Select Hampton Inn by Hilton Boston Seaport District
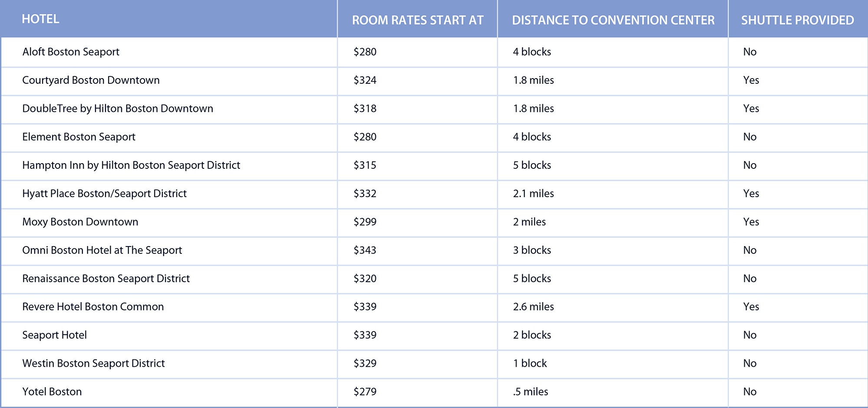This screenshot has height=408, width=868. 131,165
